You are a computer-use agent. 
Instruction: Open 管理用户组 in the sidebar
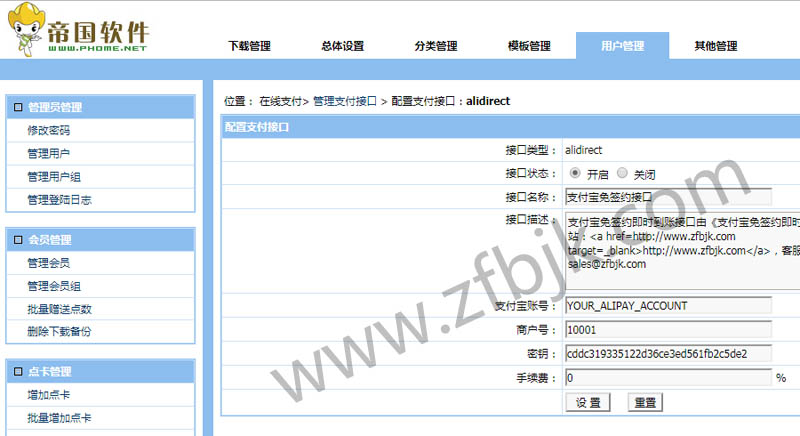(x=54, y=177)
